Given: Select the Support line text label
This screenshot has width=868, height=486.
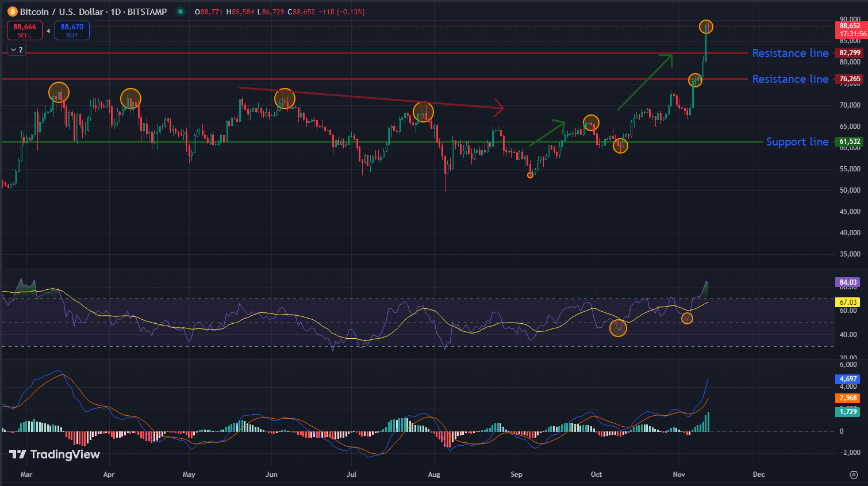Looking at the screenshot, I should (x=797, y=141).
